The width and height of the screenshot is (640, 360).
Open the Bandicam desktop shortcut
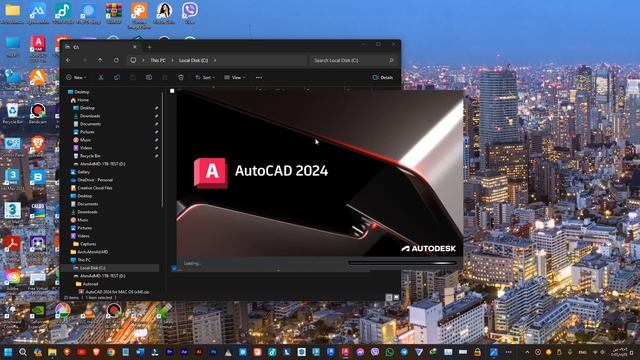[38, 113]
